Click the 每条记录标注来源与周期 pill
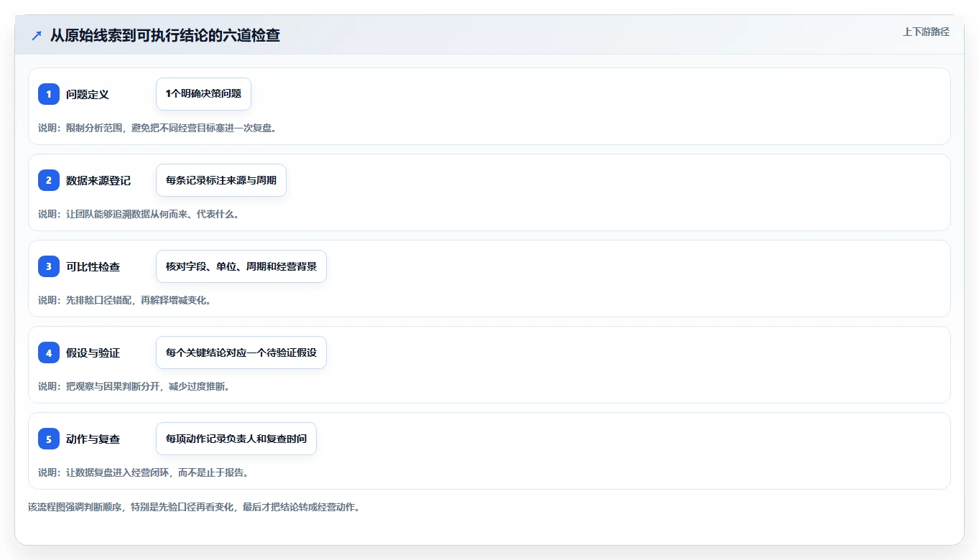Viewport: 979px width, 560px height. coord(221,180)
